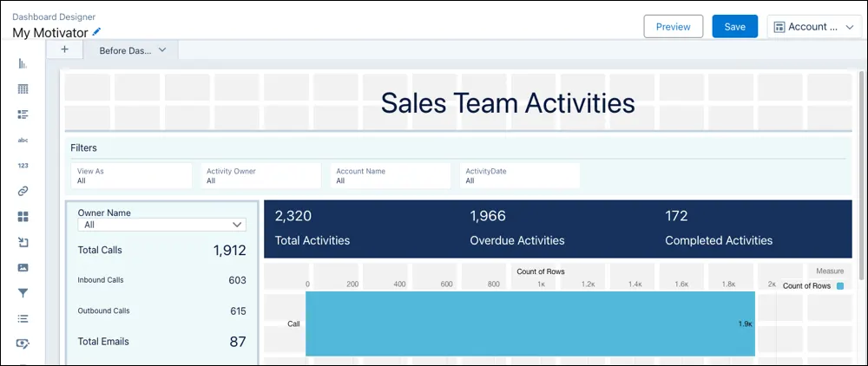This screenshot has width=868, height=366.
Task: Click the Total Calls 1,912 value
Action: (x=230, y=251)
